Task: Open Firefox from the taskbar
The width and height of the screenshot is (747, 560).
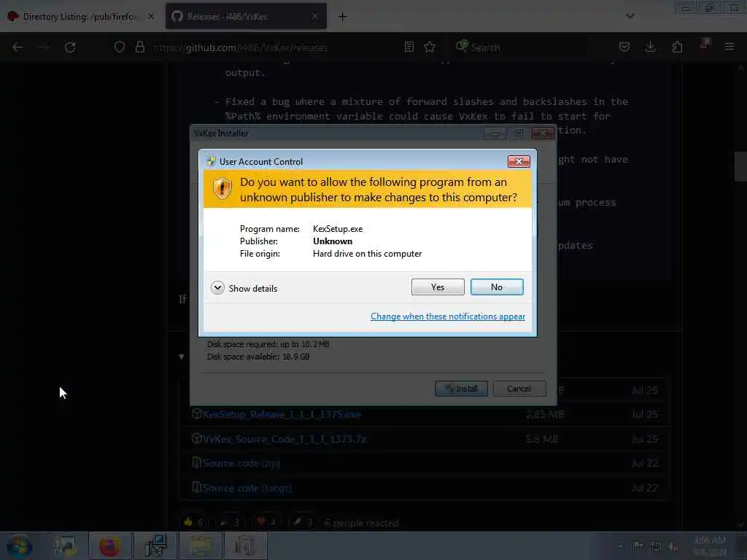Action: click(x=109, y=546)
